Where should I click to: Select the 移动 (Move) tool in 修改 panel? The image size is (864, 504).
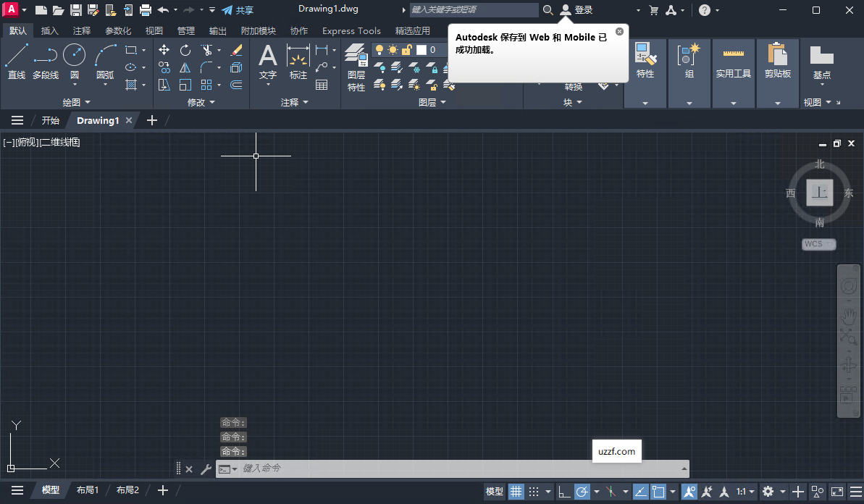[164, 49]
